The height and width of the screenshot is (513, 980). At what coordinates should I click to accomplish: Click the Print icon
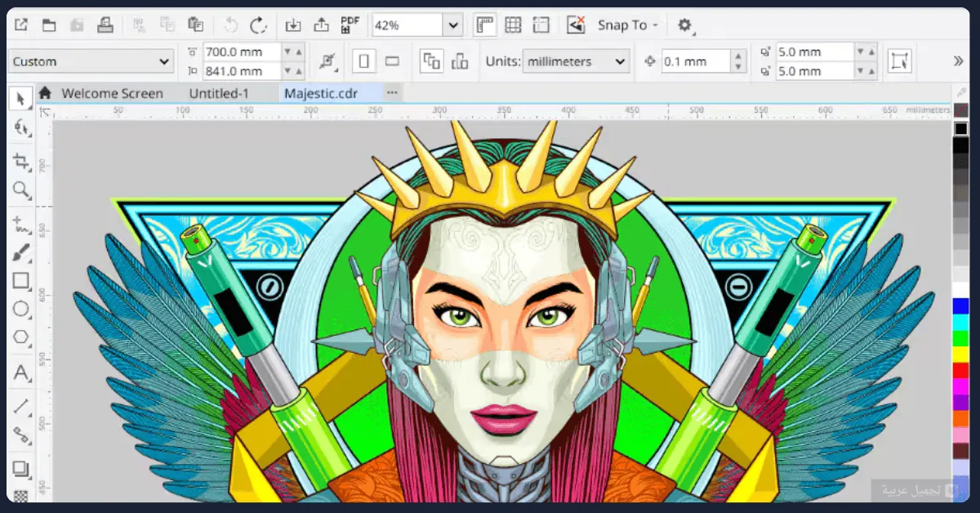(105, 25)
